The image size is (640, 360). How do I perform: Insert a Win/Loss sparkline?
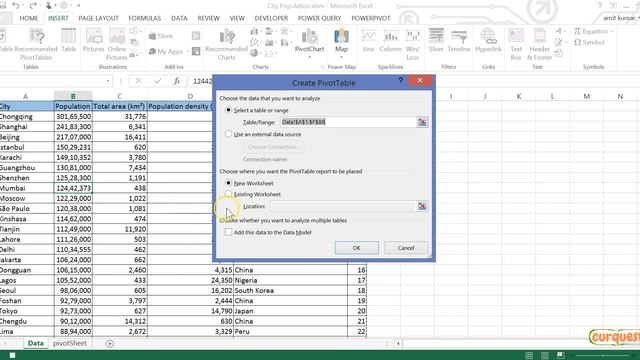(413, 44)
